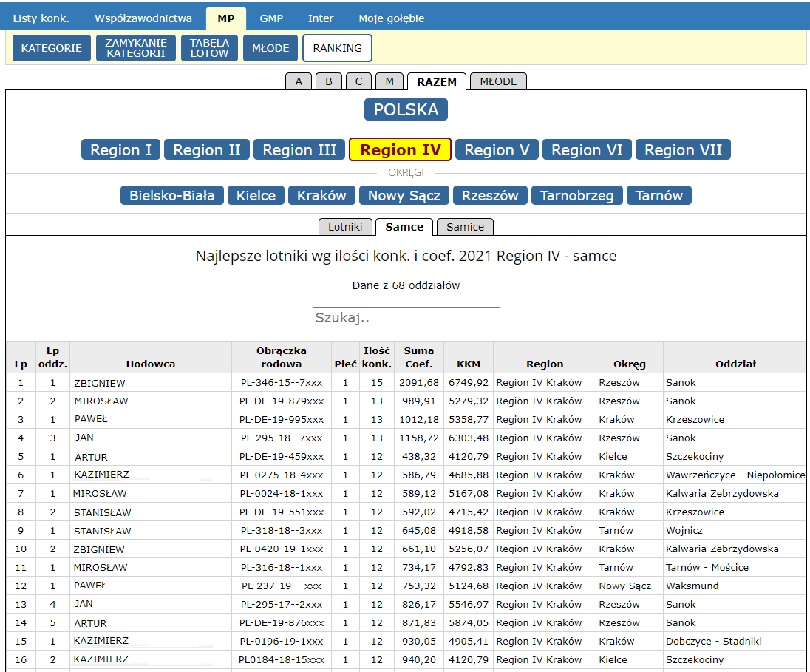Image resolution: width=810 pixels, height=672 pixels.
Task: Open Moje gołębie tab
Action: click(391, 18)
